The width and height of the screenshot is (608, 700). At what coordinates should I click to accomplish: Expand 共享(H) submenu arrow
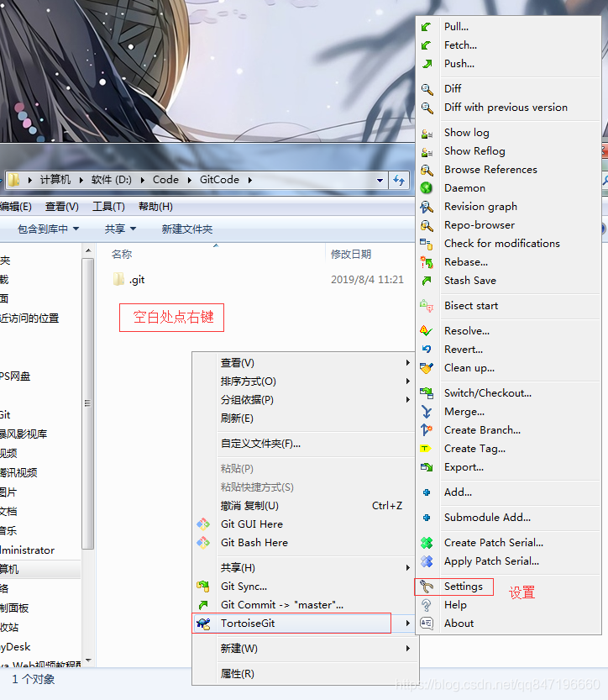[x=407, y=568]
